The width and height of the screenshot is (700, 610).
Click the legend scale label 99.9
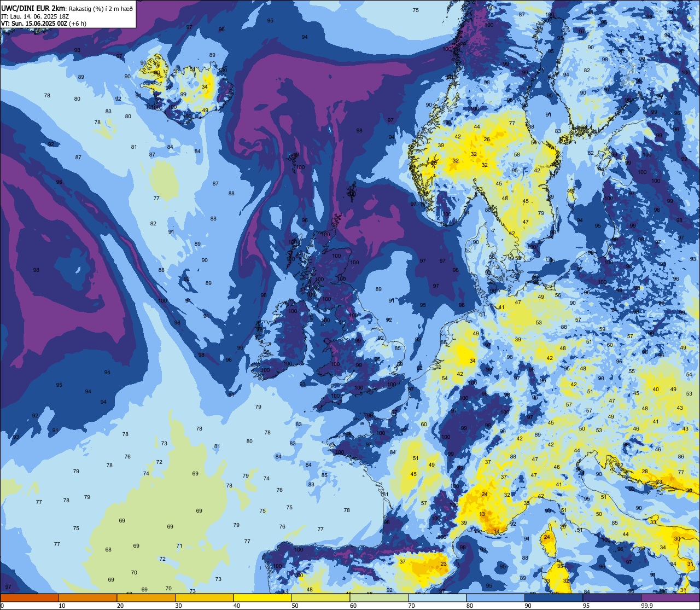point(647,606)
